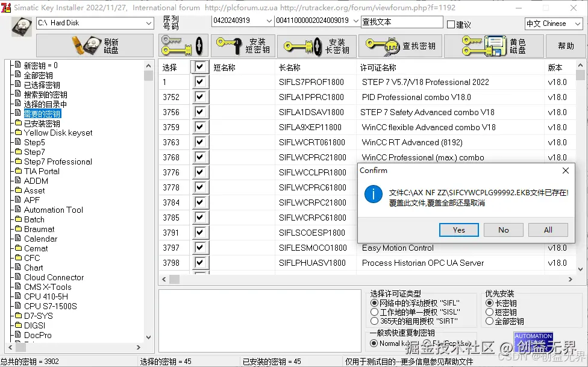The height and width of the screenshot is (367, 588).
Task: Click the find text input field
Action: coord(402,22)
